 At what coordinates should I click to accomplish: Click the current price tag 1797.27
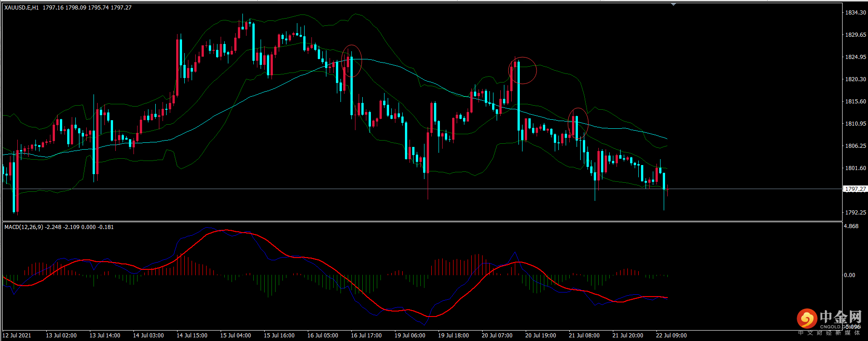tap(855, 189)
